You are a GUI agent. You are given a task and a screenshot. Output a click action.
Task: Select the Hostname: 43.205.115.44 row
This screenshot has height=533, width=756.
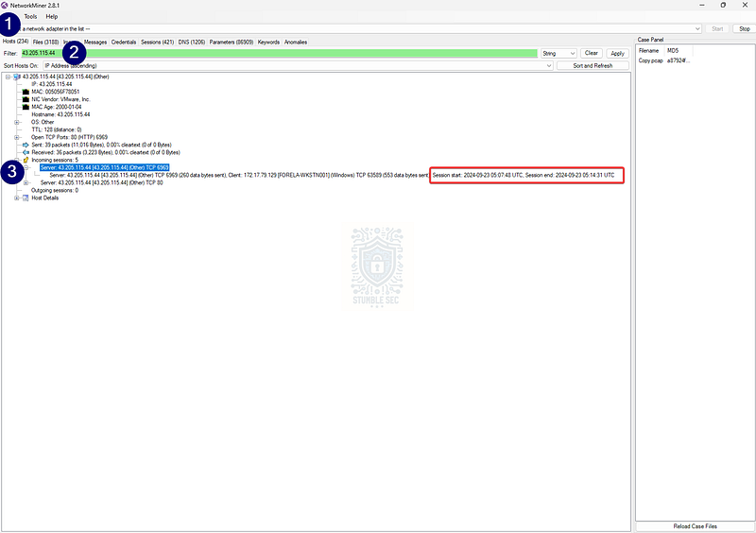coord(60,114)
